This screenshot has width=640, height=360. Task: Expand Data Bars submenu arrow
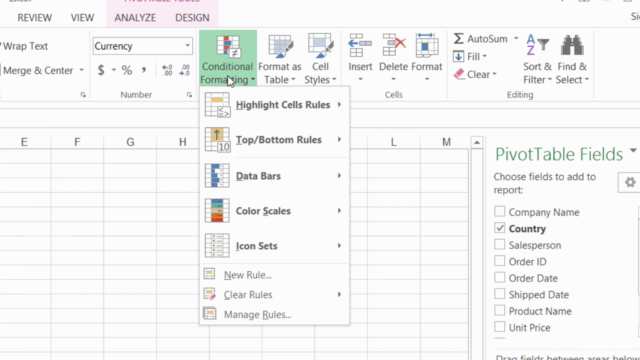[339, 176]
